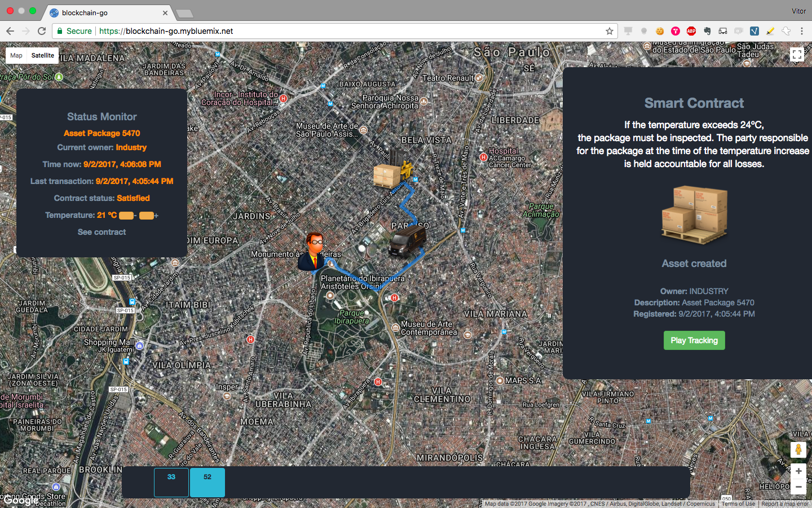The image size is (812, 508).
Task: Close the blockchain-go tab
Action: pos(165,12)
